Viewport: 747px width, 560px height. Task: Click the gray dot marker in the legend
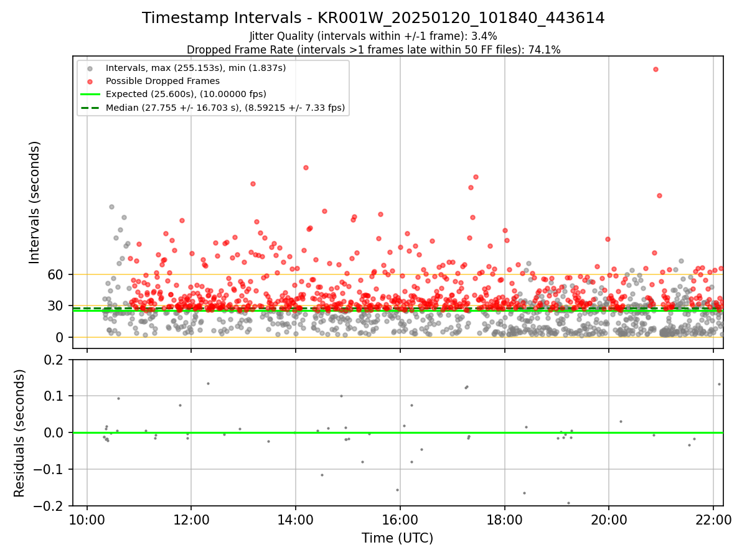click(91, 68)
